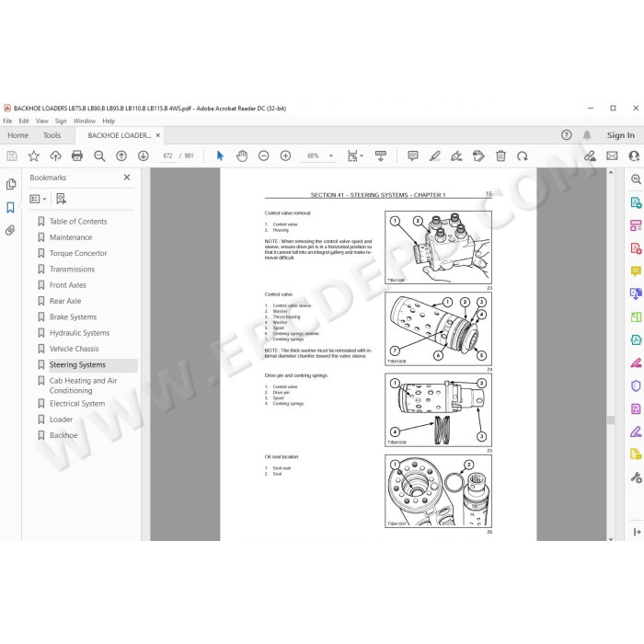This screenshot has height=644, width=644.
Task: Select the Vehicle Chassis bookmark
Action: (75, 349)
